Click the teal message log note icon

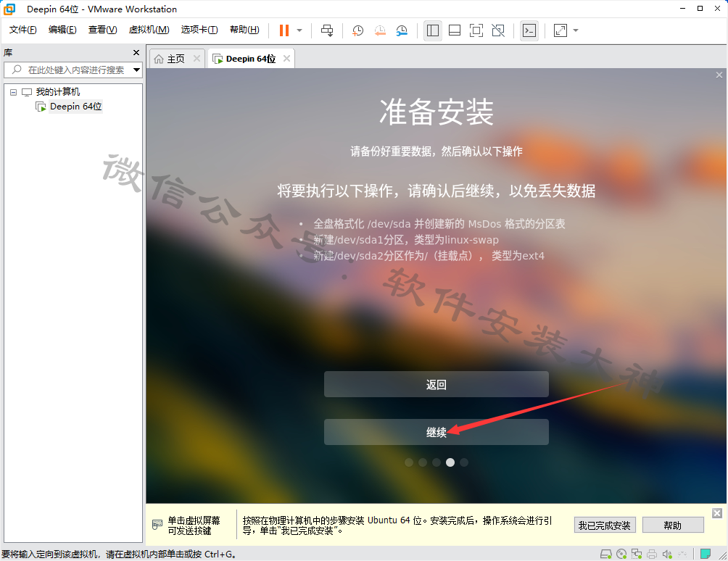(706, 554)
